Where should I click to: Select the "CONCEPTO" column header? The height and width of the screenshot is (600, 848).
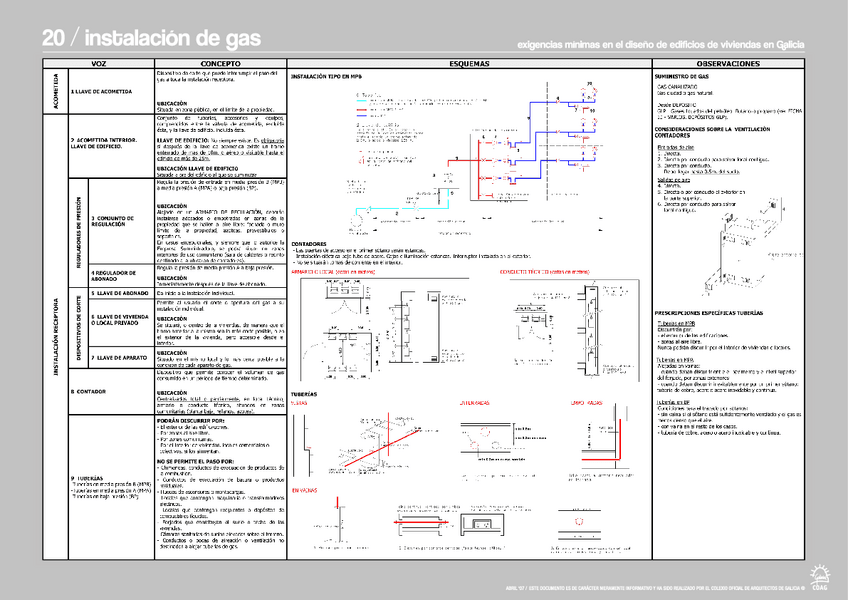tap(220, 64)
